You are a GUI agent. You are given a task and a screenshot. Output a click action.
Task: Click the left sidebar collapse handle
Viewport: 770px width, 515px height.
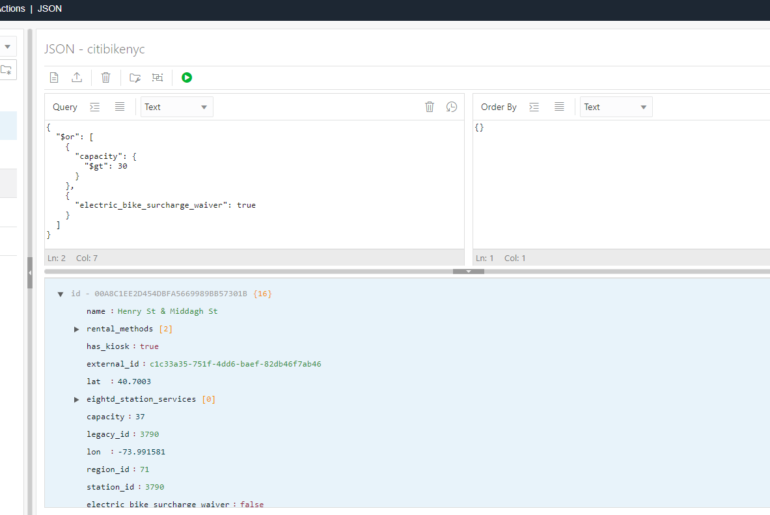[30, 272]
